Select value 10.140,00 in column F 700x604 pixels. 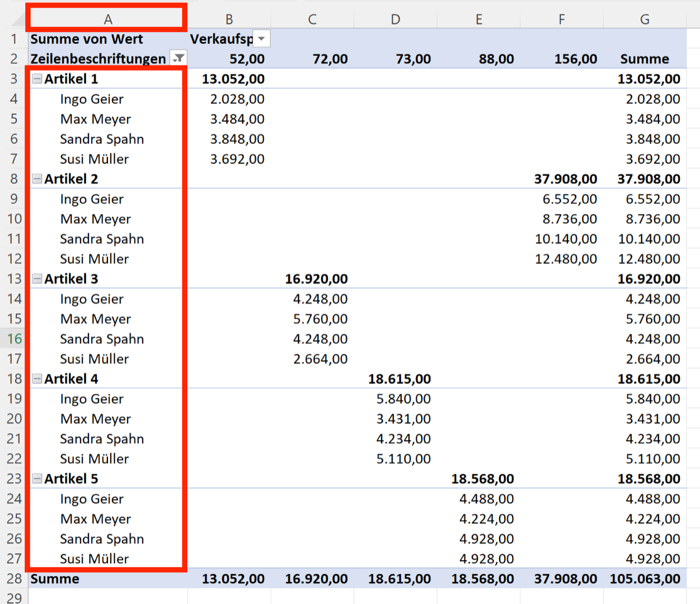click(x=566, y=239)
